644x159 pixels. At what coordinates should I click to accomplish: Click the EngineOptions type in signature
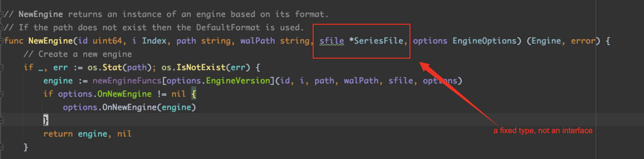(x=484, y=41)
